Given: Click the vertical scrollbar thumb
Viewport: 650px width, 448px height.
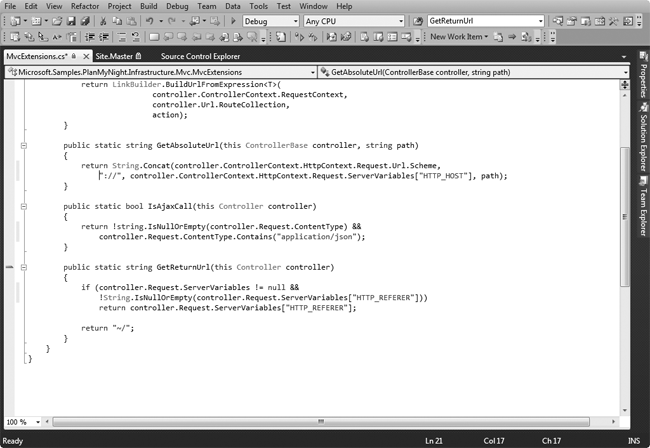Looking at the screenshot, I should point(624,216).
